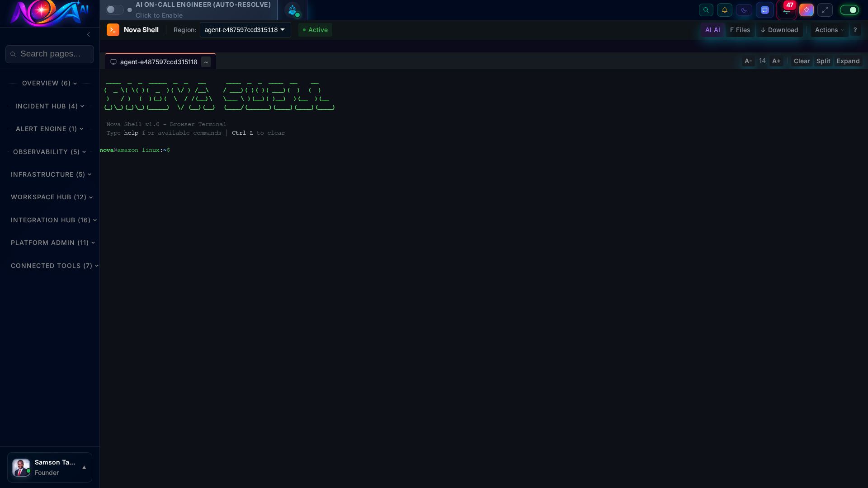Viewport: 868px width, 488px height.
Task: Expand the Actions dropdown menu
Action: 828,30
